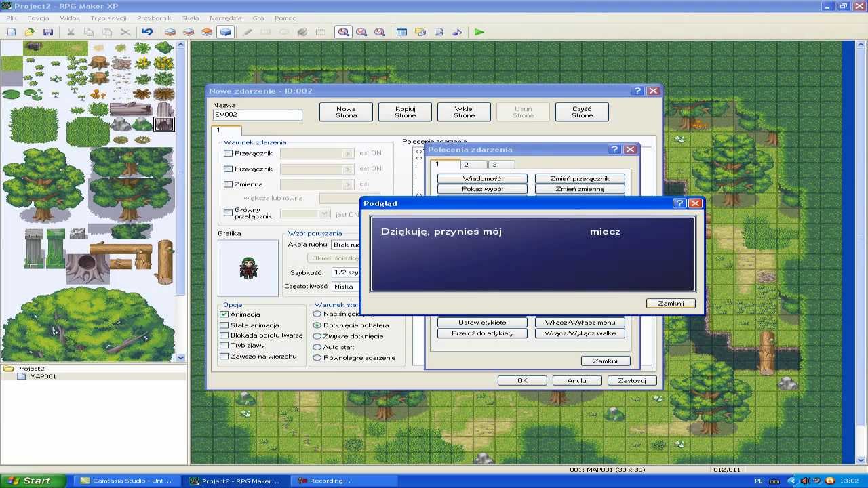Close the Podgląd preview with Zamknij
The height and width of the screenshot is (488, 868).
pos(671,303)
